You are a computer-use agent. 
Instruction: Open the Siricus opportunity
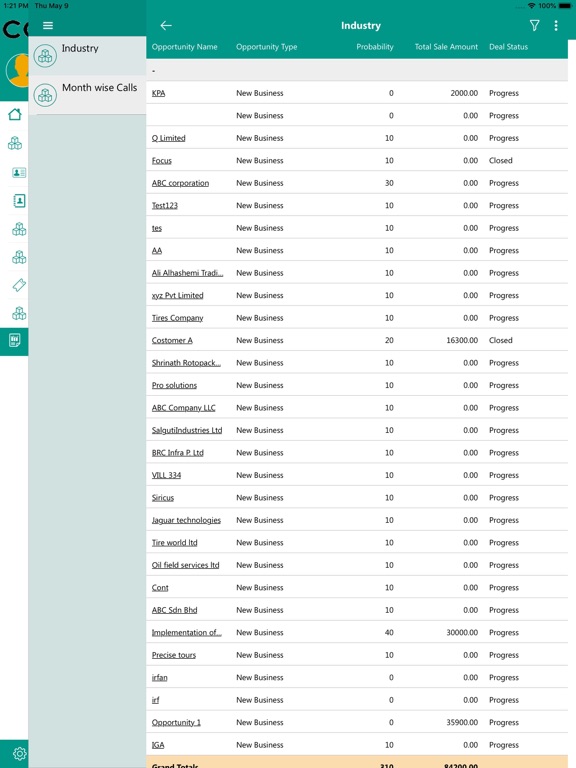coord(163,498)
